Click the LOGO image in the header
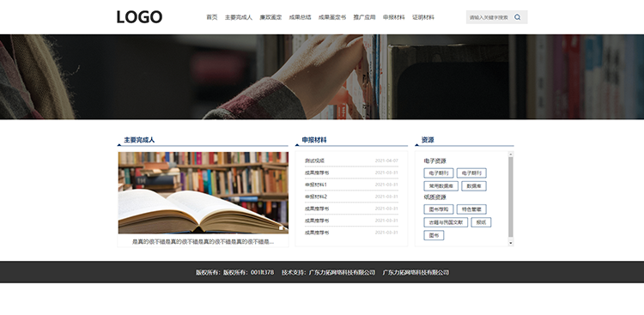This screenshot has width=644, height=315. [x=140, y=17]
